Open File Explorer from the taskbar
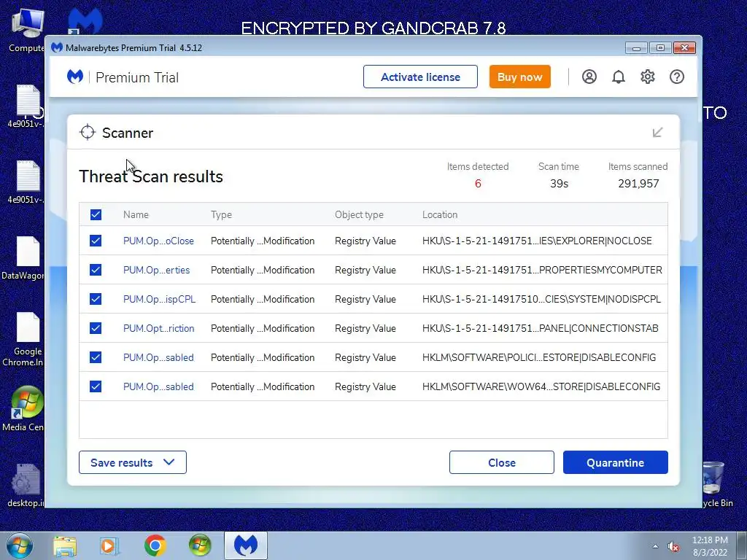This screenshot has width=747, height=560. click(65, 546)
